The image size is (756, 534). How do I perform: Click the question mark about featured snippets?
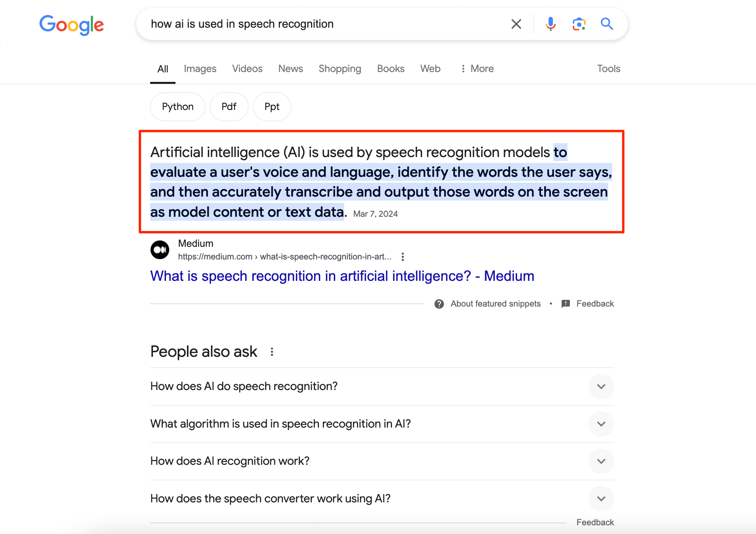(439, 303)
